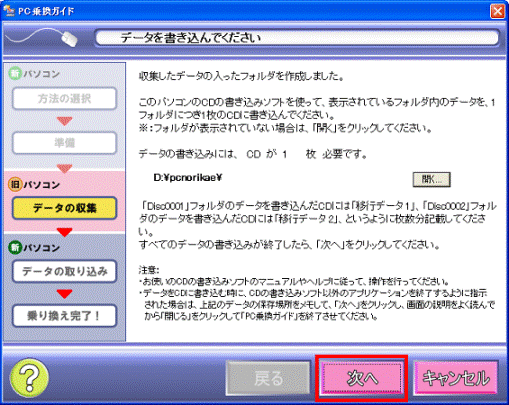Click the faded 新 パソコン badge at top
Image resolution: width=509 pixels, height=405 pixels.
[15, 73]
